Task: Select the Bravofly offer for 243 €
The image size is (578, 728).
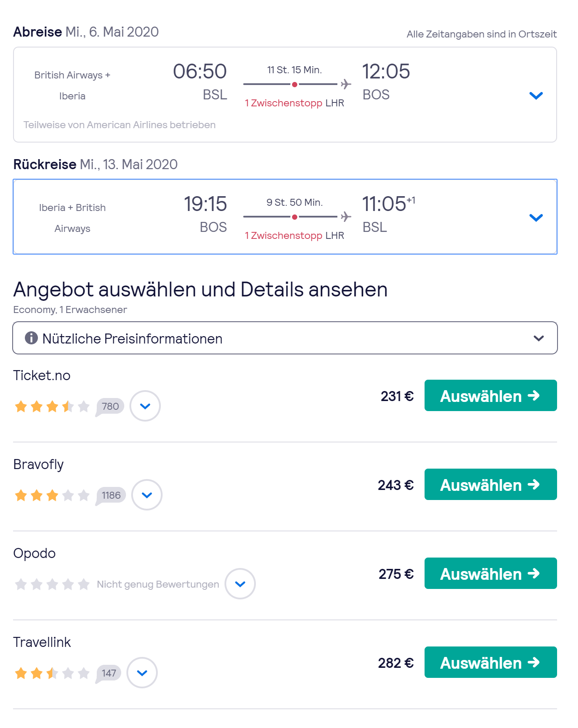Action: (x=490, y=485)
